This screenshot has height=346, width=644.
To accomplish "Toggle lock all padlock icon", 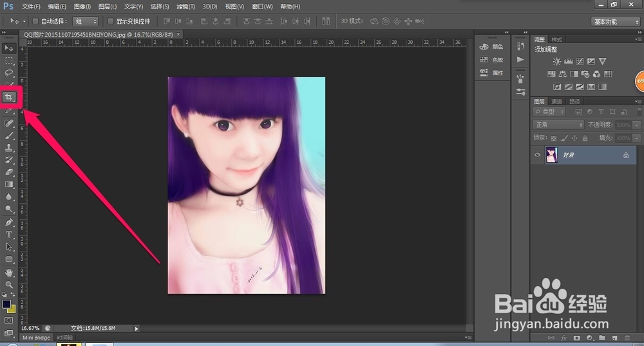I will pos(585,138).
